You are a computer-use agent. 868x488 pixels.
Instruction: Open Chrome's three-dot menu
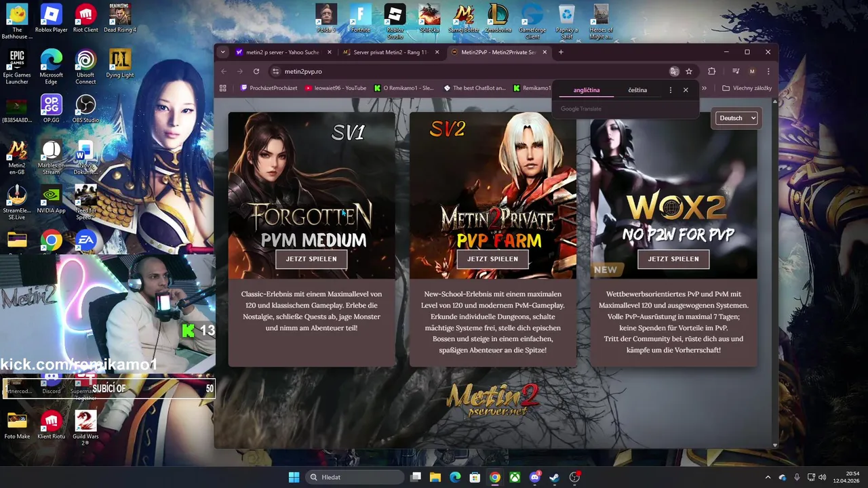tap(768, 71)
